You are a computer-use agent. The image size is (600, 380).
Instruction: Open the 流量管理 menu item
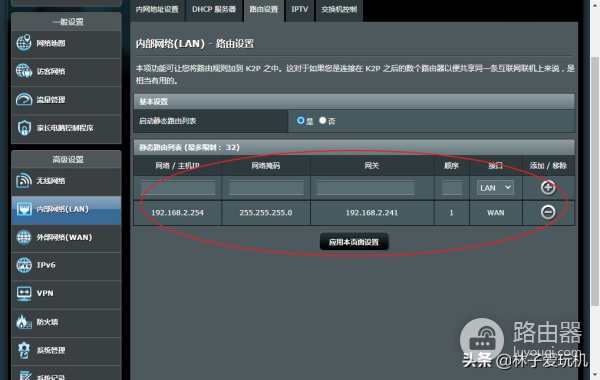(x=67, y=100)
